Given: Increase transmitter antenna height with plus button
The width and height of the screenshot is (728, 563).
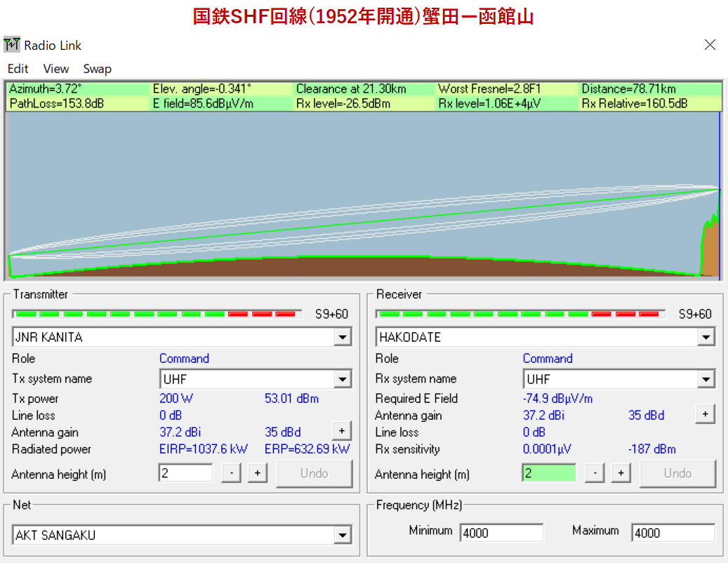Looking at the screenshot, I should pyautogui.click(x=257, y=473).
